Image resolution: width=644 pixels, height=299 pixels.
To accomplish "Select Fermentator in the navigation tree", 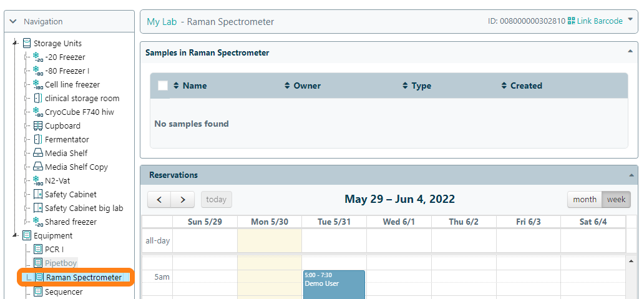I will (x=67, y=139).
